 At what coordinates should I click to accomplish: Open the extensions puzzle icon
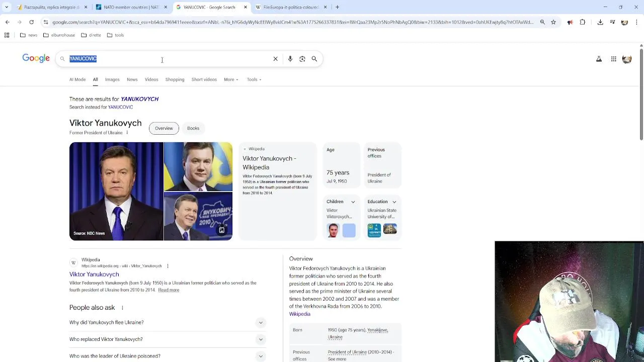tap(583, 22)
